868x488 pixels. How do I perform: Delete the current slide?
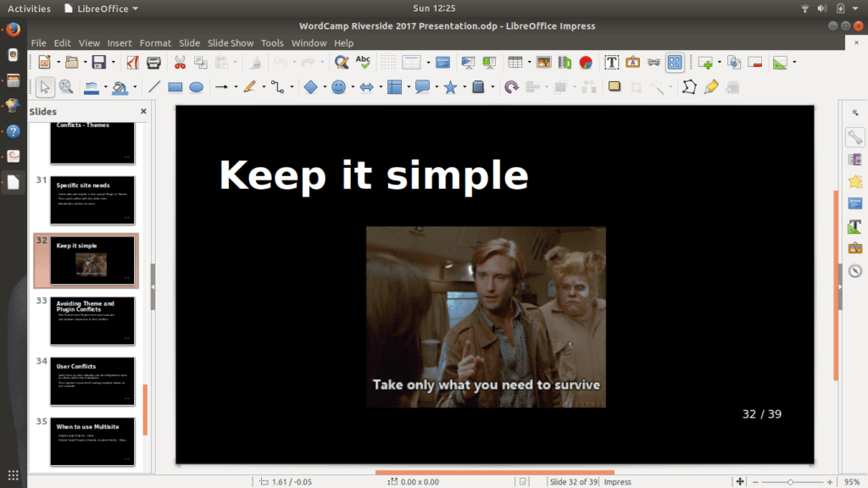point(755,62)
